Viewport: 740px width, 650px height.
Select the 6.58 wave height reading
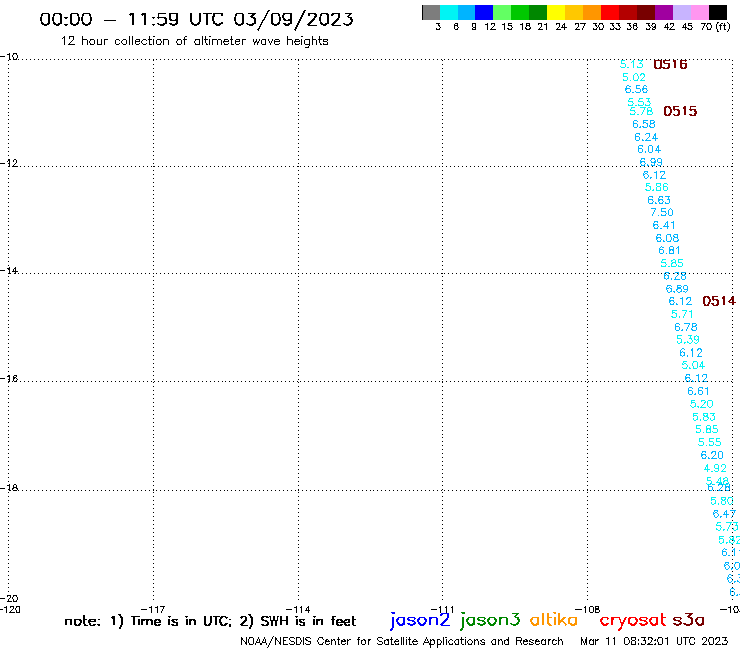(x=644, y=124)
